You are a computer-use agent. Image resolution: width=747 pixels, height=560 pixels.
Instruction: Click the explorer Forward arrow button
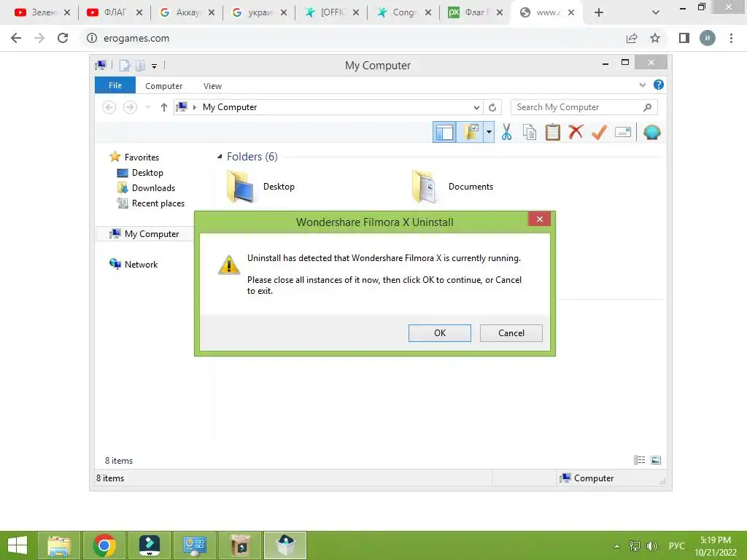pyautogui.click(x=130, y=107)
